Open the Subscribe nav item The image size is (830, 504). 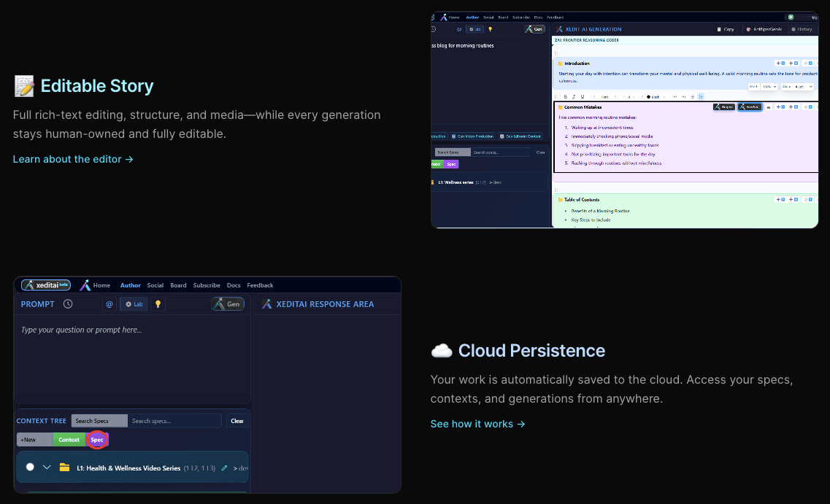tap(207, 285)
